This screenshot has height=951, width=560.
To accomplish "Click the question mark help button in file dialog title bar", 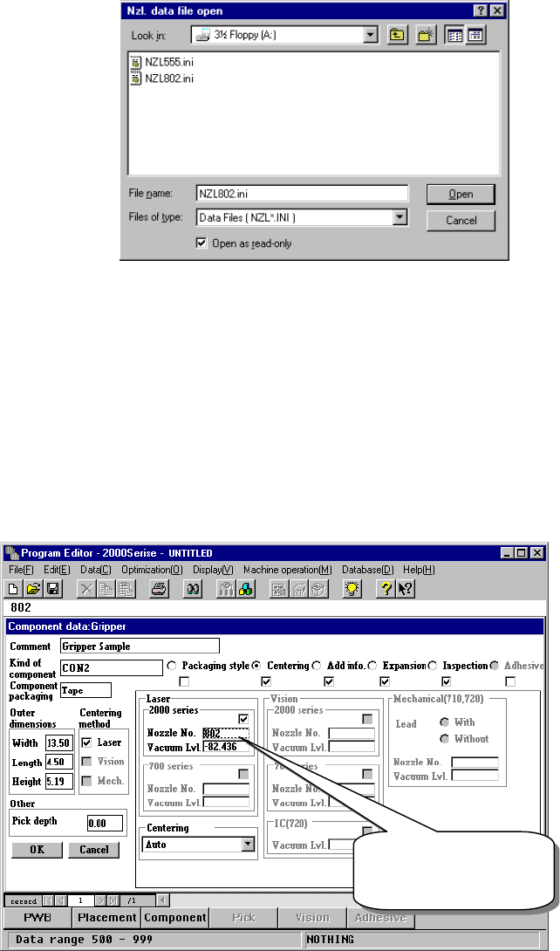I will [x=481, y=11].
